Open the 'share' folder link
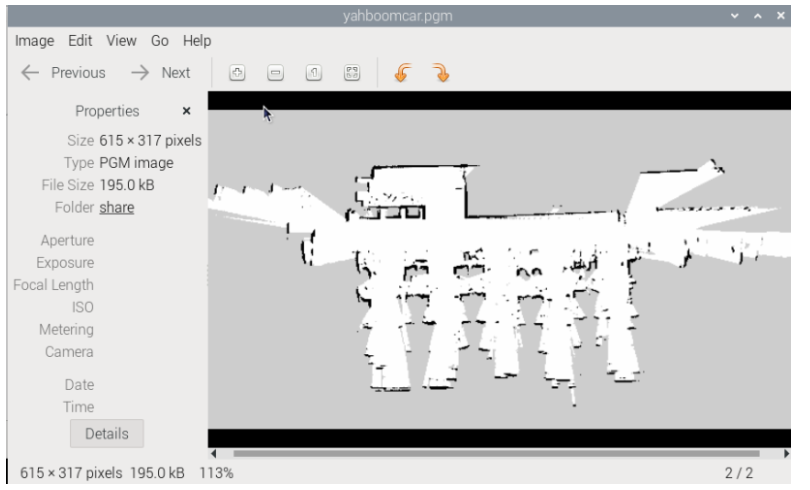 116,208
